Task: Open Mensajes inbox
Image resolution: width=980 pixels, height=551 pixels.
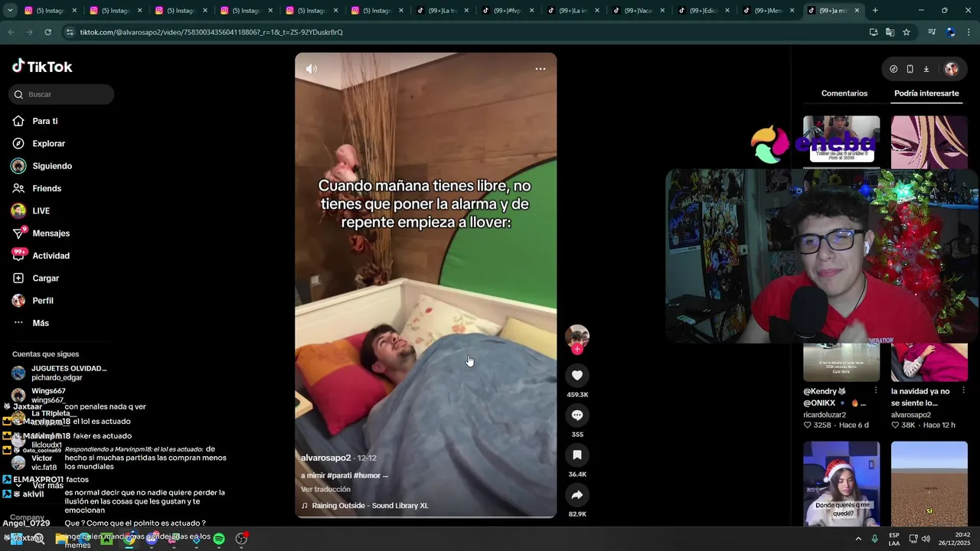Action: [x=51, y=233]
